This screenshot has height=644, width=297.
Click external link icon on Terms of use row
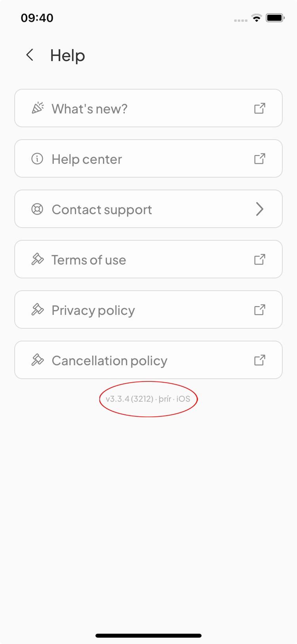[x=259, y=260]
